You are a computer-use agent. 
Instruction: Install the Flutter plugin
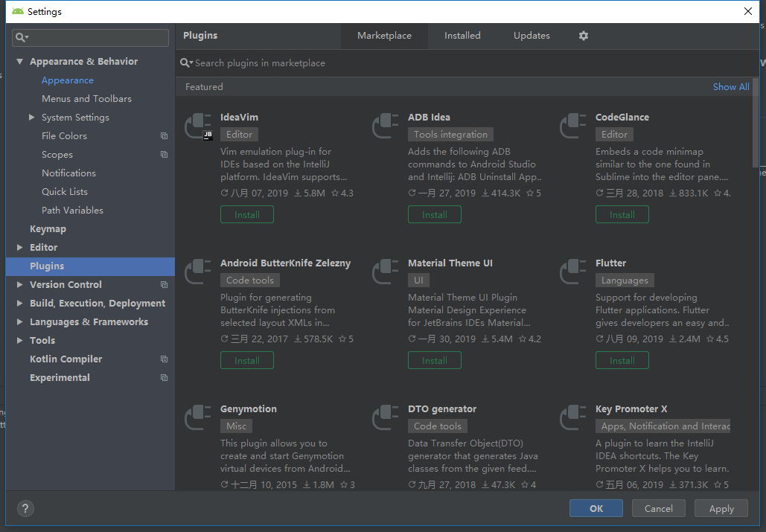[622, 361]
